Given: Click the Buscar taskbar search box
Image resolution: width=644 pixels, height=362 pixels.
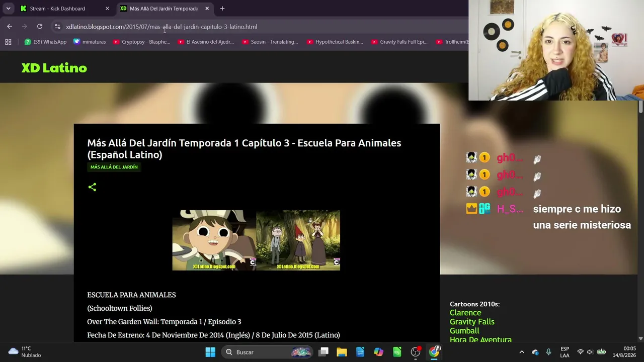Looking at the screenshot, I should click(x=267, y=352).
